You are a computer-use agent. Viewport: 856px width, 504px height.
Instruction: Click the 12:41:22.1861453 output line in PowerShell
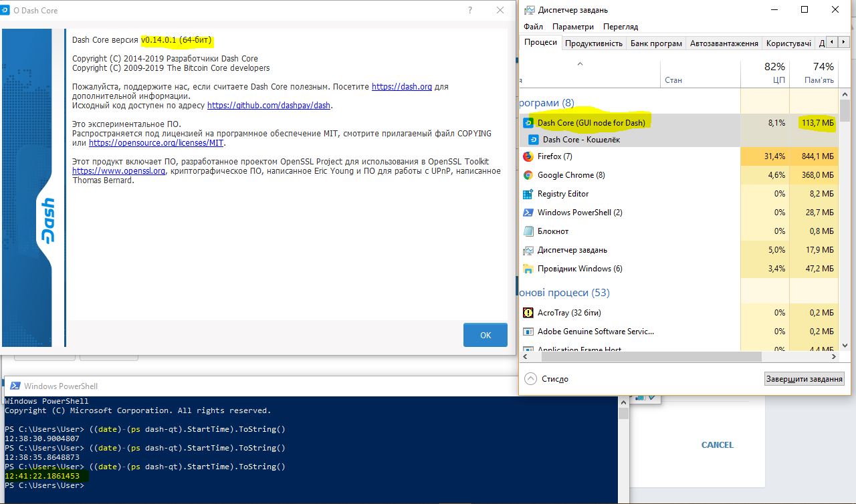coord(42,476)
